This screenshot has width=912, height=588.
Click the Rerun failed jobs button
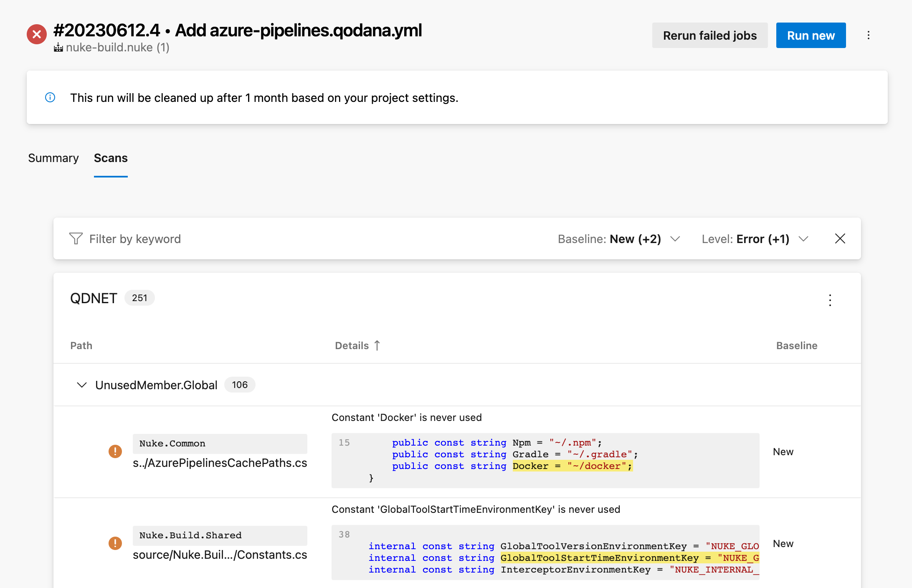pyautogui.click(x=710, y=35)
